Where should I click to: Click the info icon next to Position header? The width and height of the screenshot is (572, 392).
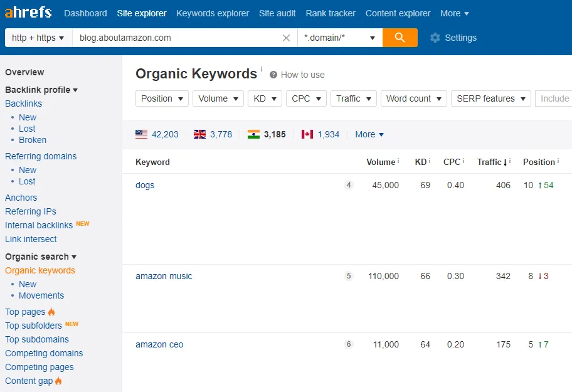pyautogui.click(x=558, y=161)
